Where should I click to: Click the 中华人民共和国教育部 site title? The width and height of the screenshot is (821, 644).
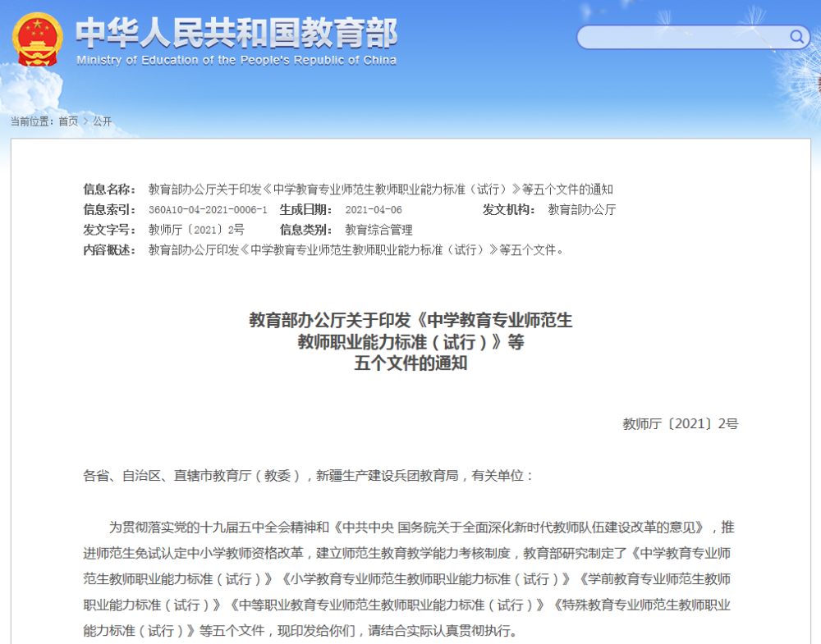(236, 33)
